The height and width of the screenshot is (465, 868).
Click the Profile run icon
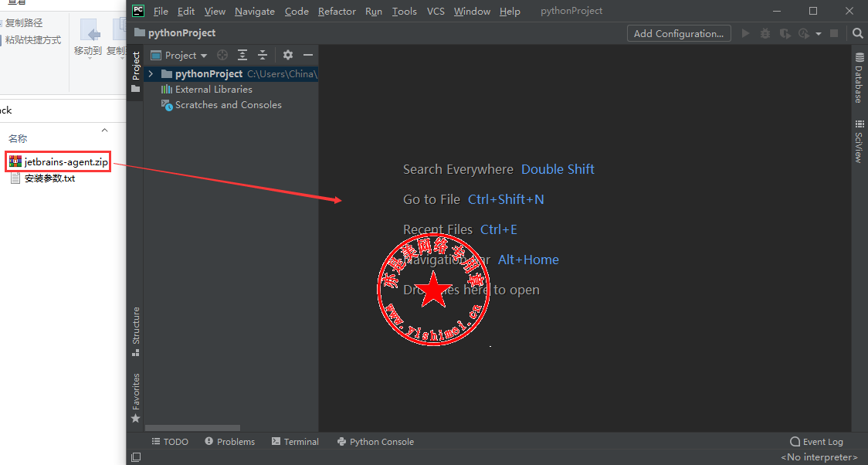[804, 34]
